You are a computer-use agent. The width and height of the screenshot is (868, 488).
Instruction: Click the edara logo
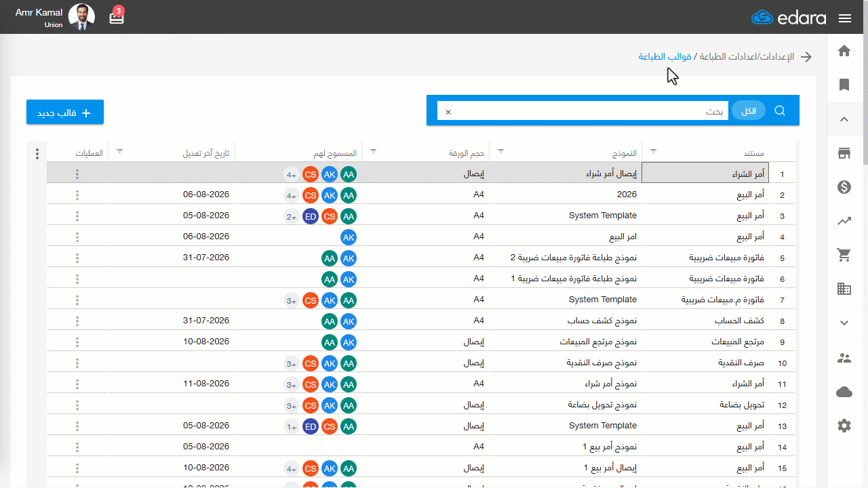[789, 18]
